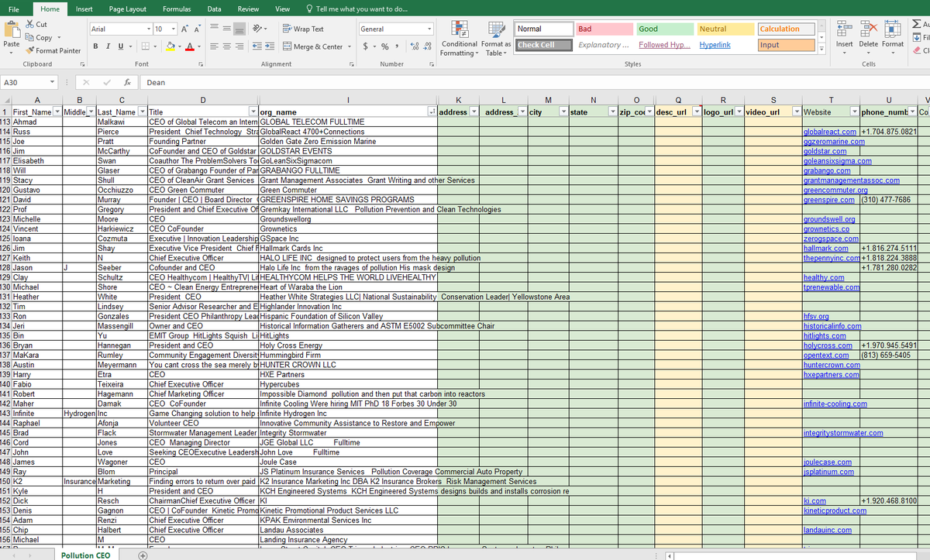Switch to the Formulas tab
Screen dimensions: 930x560
tap(177, 9)
